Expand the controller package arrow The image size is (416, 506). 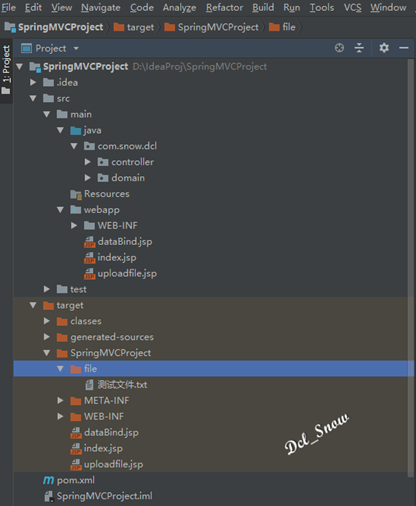point(88,162)
